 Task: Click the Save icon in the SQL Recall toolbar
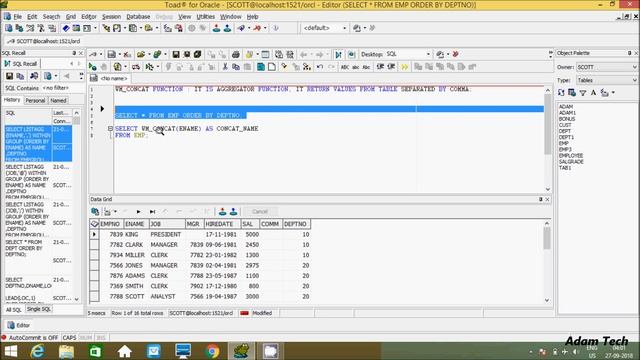(9, 76)
